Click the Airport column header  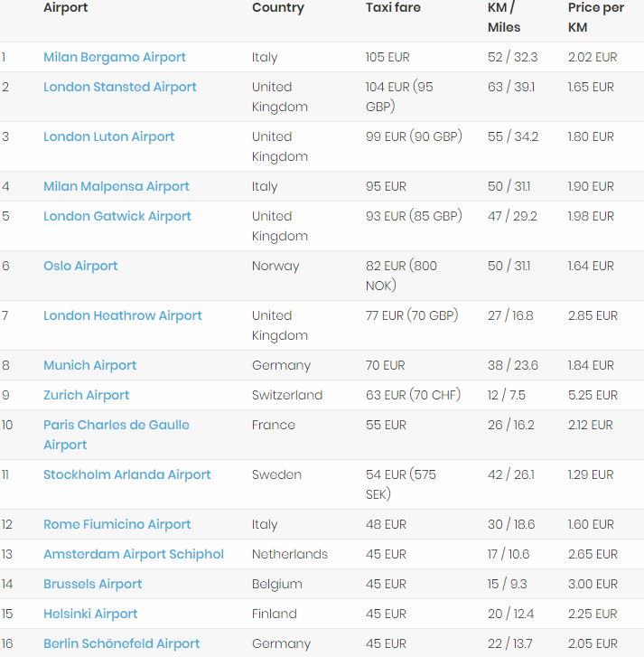66,8
